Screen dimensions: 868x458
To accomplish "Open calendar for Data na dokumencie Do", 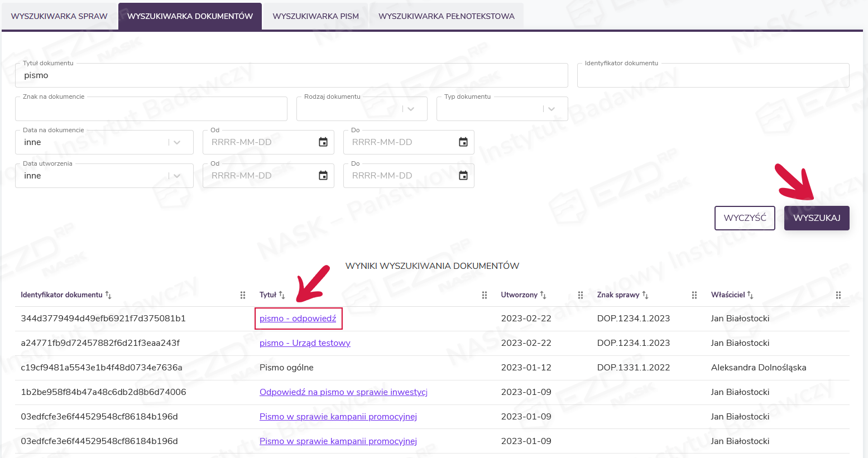I will pyautogui.click(x=463, y=142).
